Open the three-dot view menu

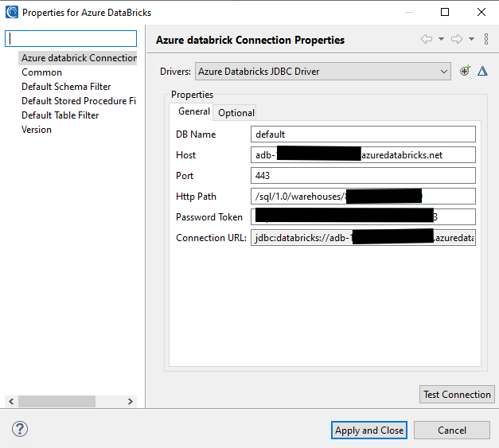coord(485,39)
